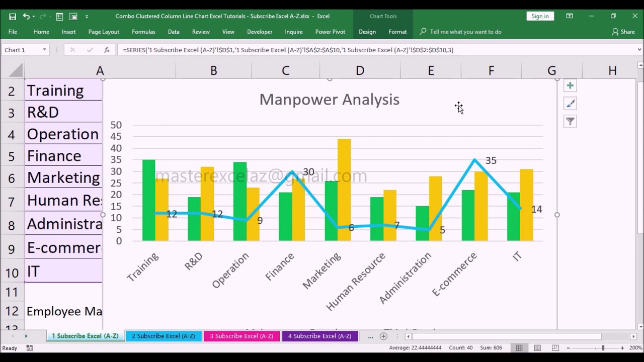Click the cell containing Finance
This screenshot has height=362, width=644.
coord(63,156)
